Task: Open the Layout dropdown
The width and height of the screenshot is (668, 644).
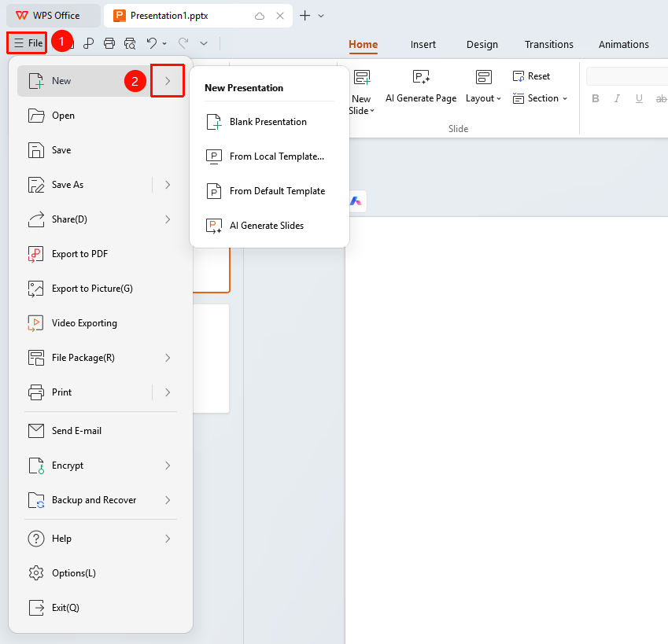Action: click(x=483, y=98)
